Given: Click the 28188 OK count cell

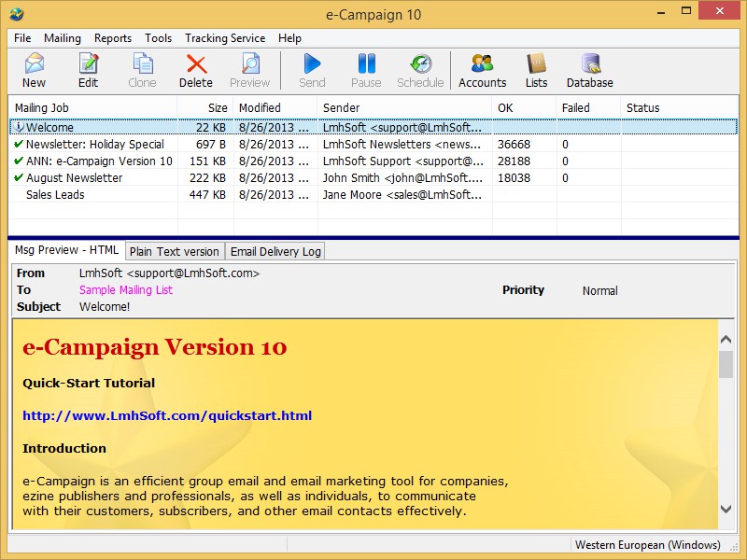Looking at the screenshot, I should coord(514,161).
